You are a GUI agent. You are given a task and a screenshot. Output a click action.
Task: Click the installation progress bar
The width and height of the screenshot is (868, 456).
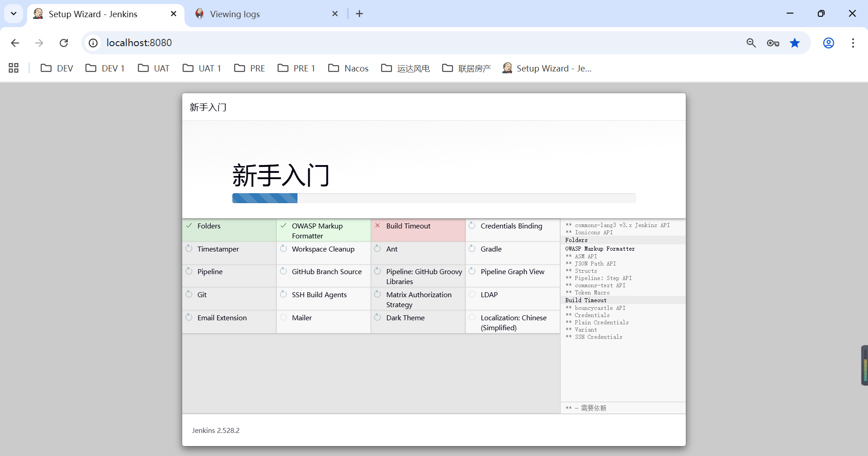[x=434, y=198]
